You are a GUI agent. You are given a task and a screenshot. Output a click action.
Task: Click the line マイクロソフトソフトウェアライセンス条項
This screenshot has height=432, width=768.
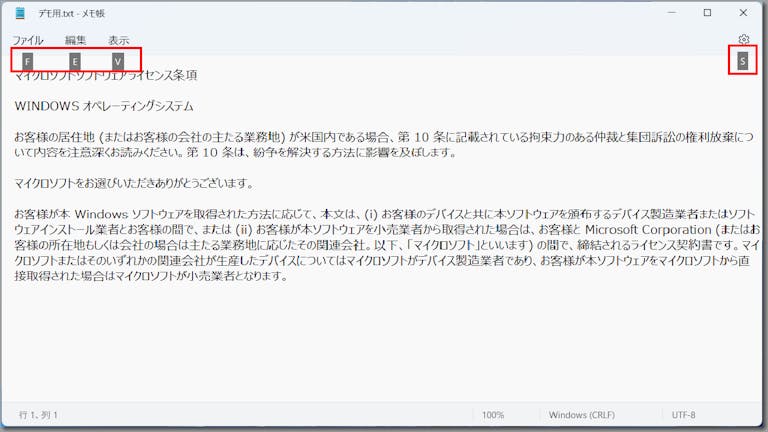[x=106, y=75]
